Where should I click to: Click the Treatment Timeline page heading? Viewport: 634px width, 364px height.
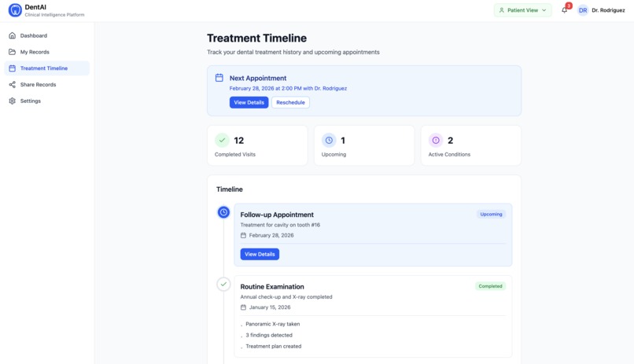click(x=256, y=38)
